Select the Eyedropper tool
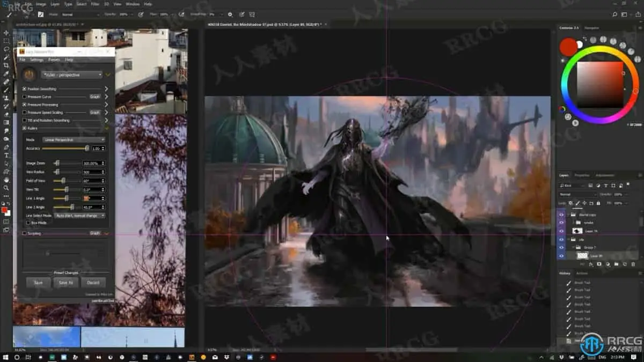644x362 pixels. (x=6, y=73)
